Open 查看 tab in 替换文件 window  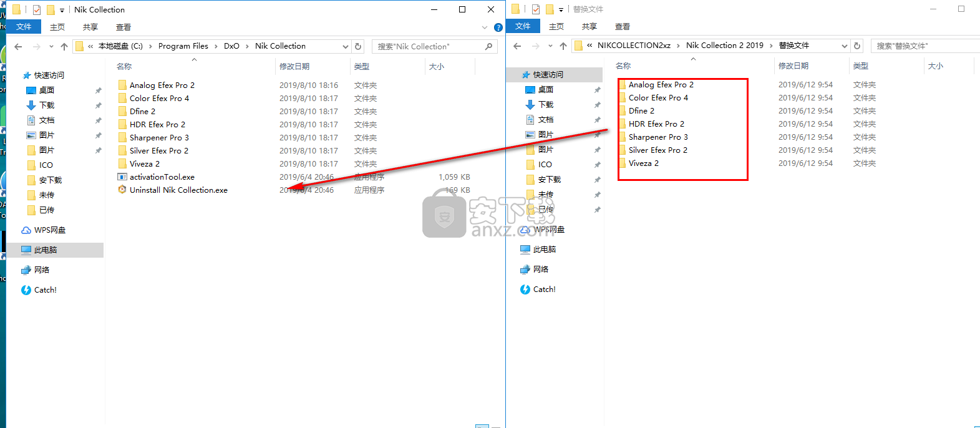tap(623, 27)
